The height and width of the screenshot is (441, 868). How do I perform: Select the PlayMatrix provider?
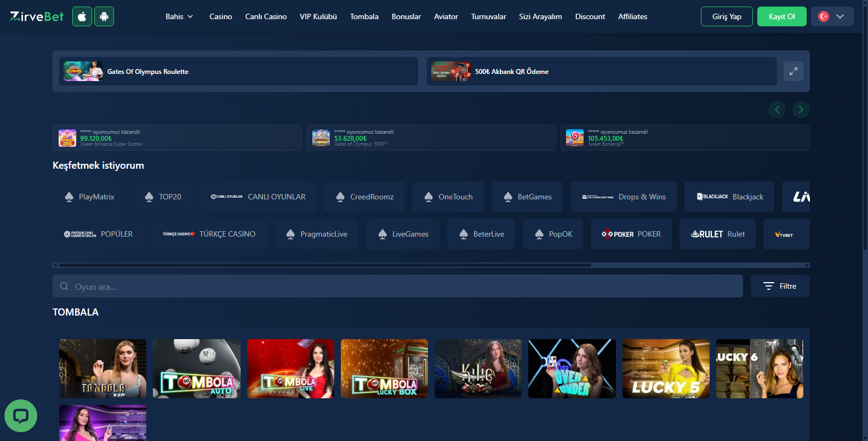pyautogui.click(x=89, y=197)
